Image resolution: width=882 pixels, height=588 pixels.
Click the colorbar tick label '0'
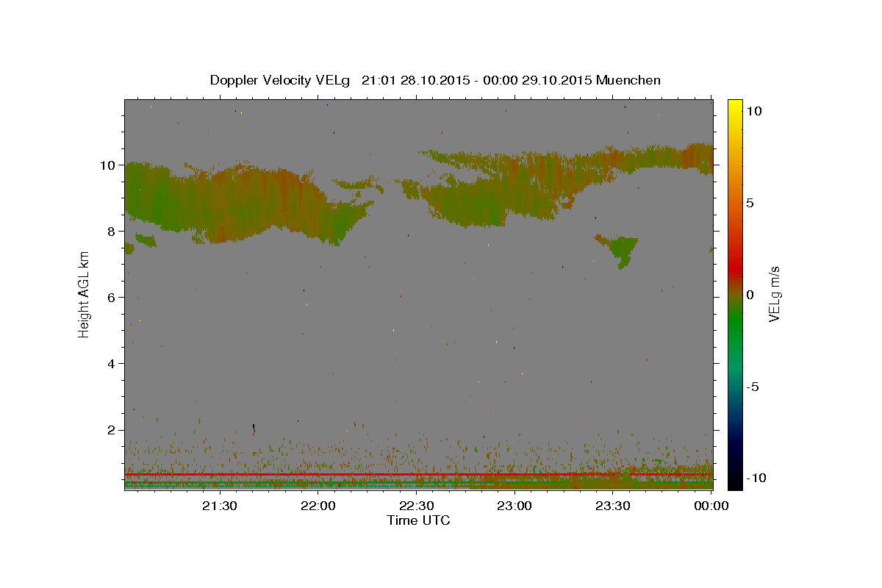click(750, 295)
